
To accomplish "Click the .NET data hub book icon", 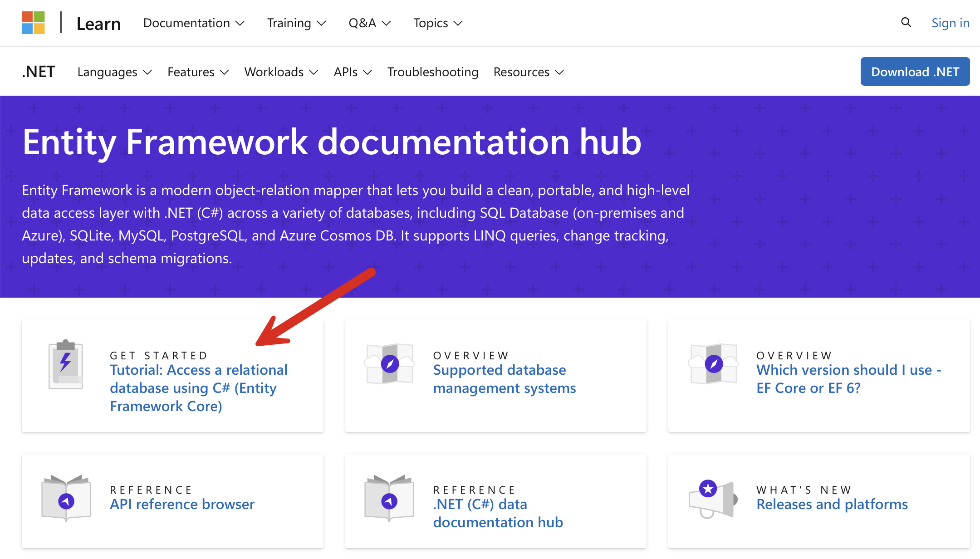I will pyautogui.click(x=389, y=498).
